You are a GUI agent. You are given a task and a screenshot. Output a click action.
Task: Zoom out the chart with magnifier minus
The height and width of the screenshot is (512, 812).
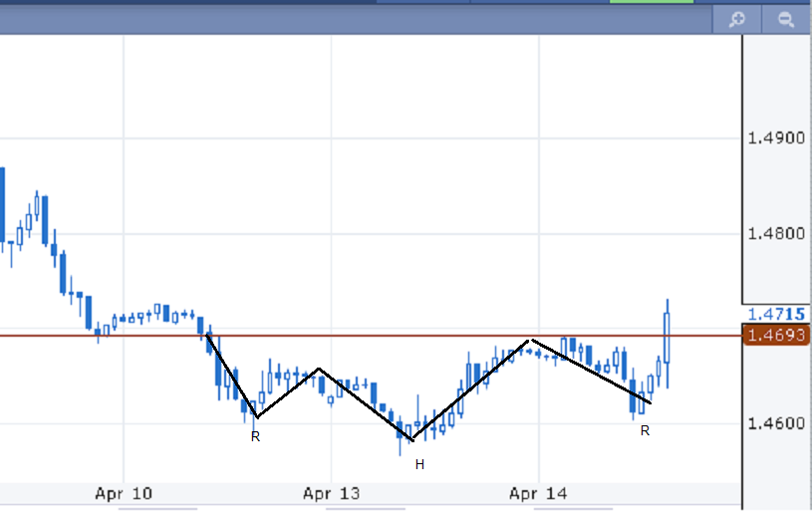[786, 20]
